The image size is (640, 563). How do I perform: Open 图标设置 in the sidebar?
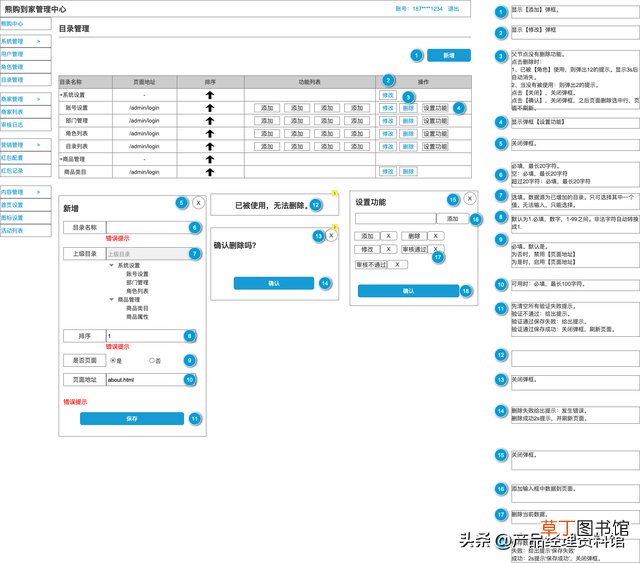tap(25, 218)
